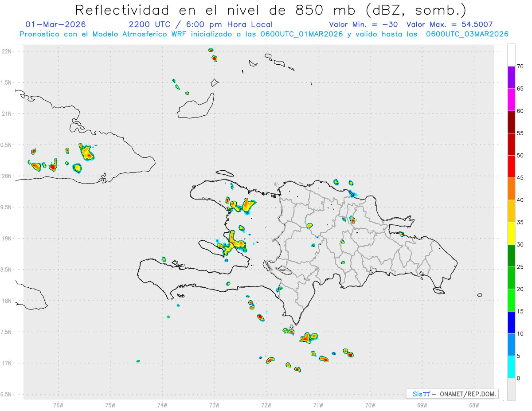The height and width of the screenshot is (411, 532).
Task: Click the '21N' latitude axis label
Action: pyautogui.click(x=8, y=114)
